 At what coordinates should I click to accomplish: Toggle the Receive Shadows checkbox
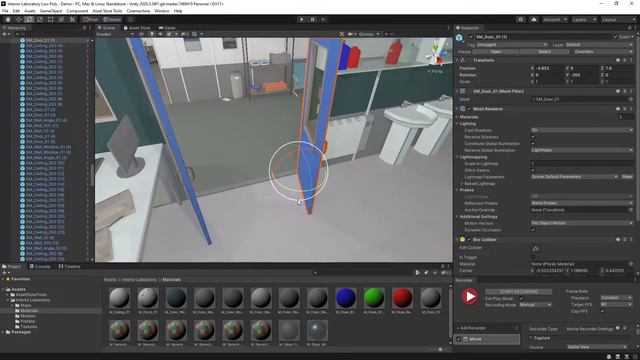click(x=533, y=137)
